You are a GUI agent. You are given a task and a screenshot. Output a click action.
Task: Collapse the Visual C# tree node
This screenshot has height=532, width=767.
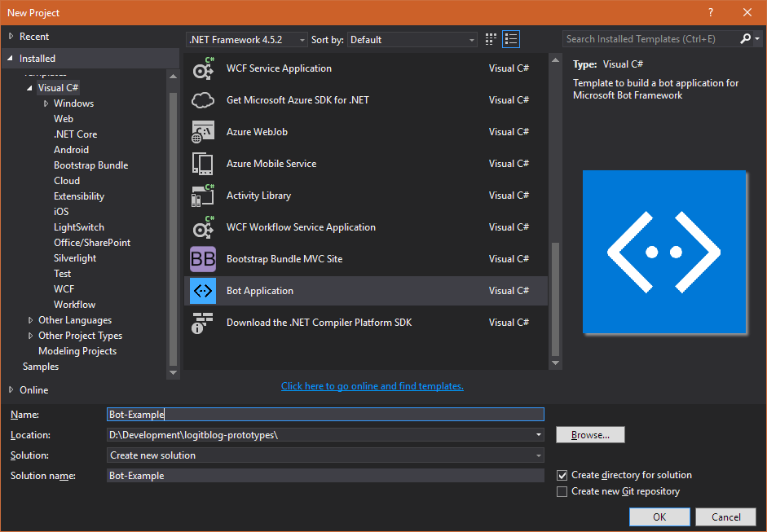click(x=30, y=88)
